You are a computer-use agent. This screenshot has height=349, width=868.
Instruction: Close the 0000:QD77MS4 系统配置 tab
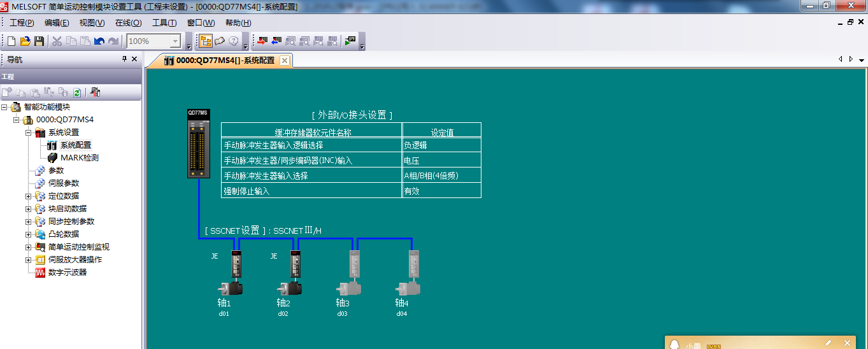point(285,61)
